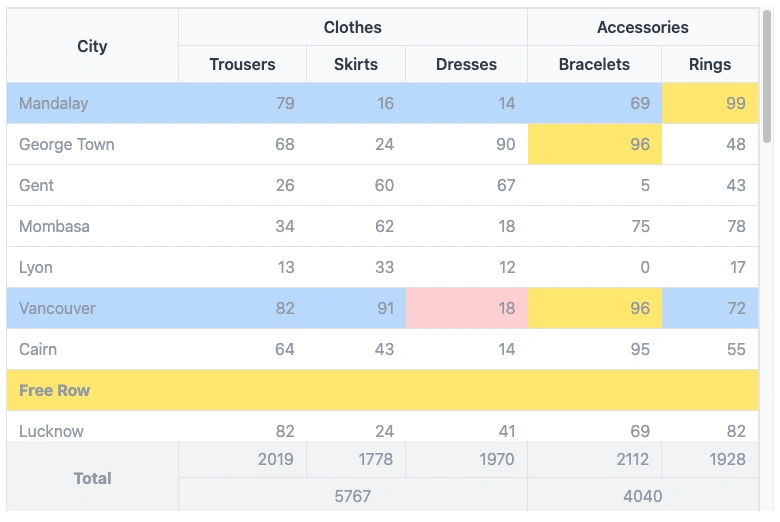780x522 pixels.
Task: Select the George Town city cell
Action: coord(67,144)
